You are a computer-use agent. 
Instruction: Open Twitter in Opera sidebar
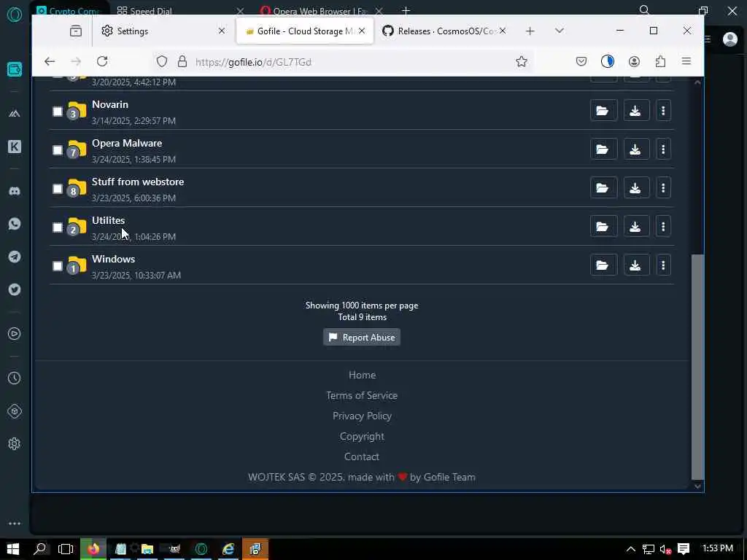(15, 289)
